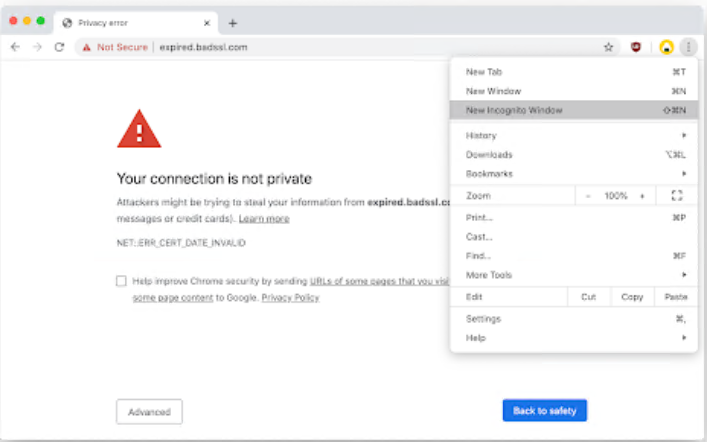Open the yellow profile avatar icon
The height and width of the screenshot is (442, 707).
coord(666,47)
